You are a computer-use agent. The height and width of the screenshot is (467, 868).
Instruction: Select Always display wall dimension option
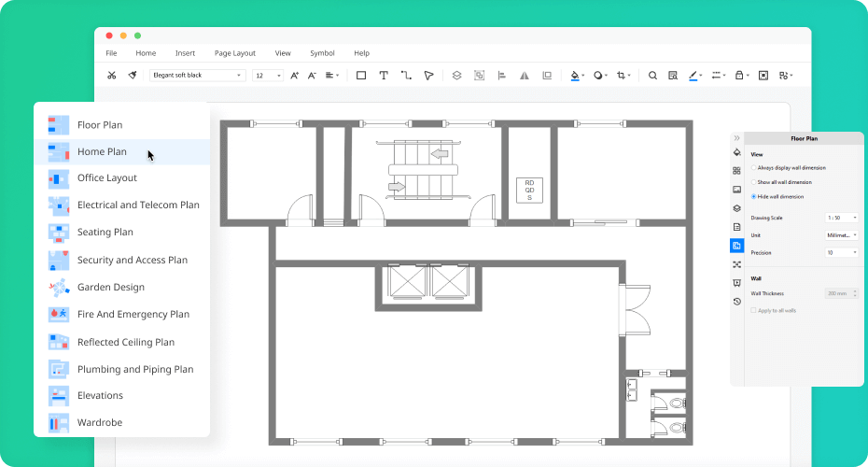click(754, 167)
